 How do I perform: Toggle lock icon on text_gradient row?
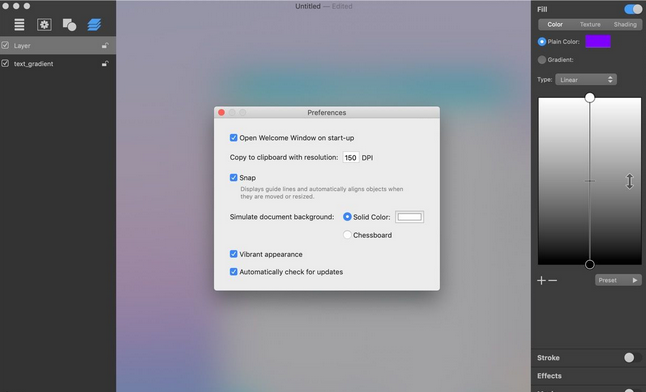click(x=105, y=63)
